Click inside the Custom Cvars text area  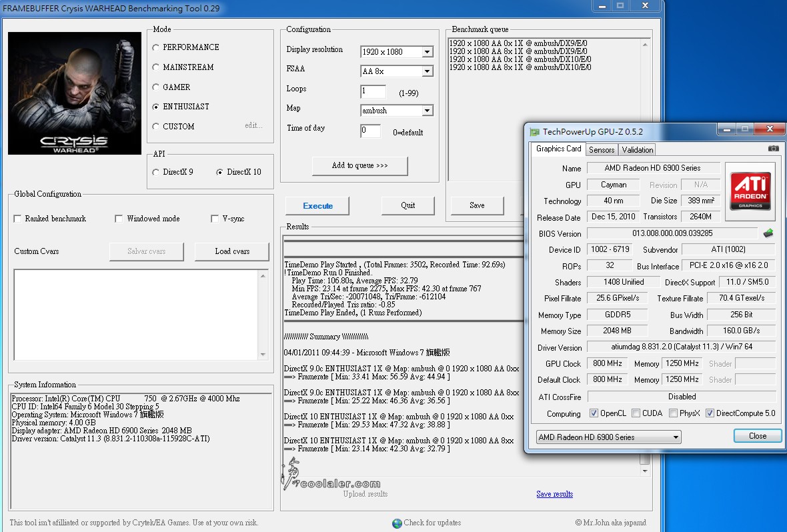[136, 315]
